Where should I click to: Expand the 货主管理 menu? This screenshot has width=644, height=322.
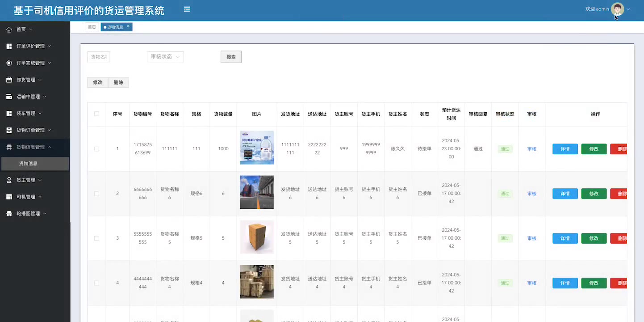[x=40, y=180]
